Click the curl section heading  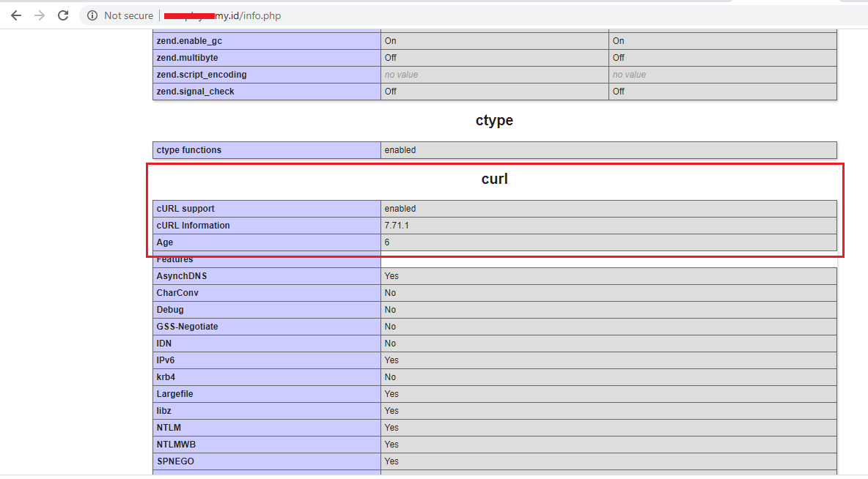pos(494,179)
